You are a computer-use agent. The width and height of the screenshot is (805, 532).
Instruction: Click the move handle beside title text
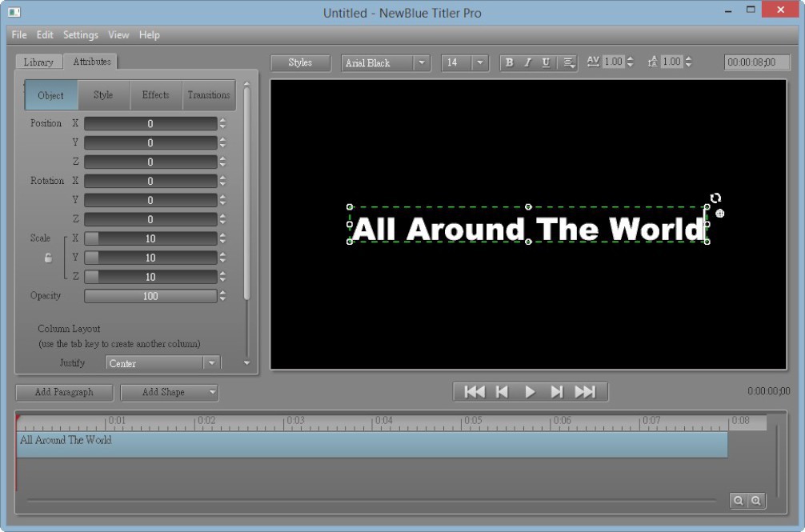[x=719, y=214]
